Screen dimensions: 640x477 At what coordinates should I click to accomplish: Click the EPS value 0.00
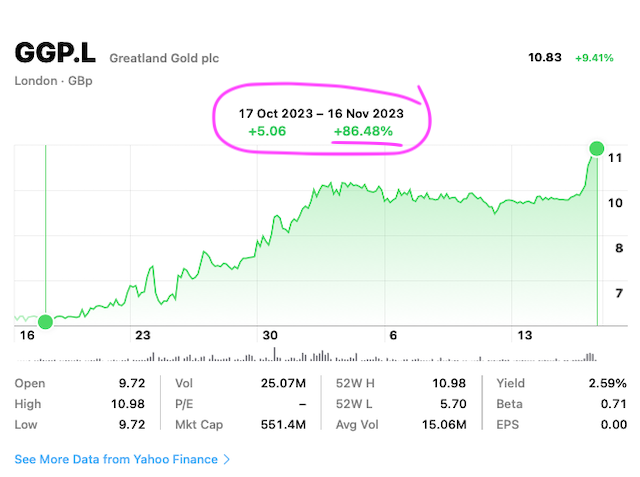[x=614, y=425]
